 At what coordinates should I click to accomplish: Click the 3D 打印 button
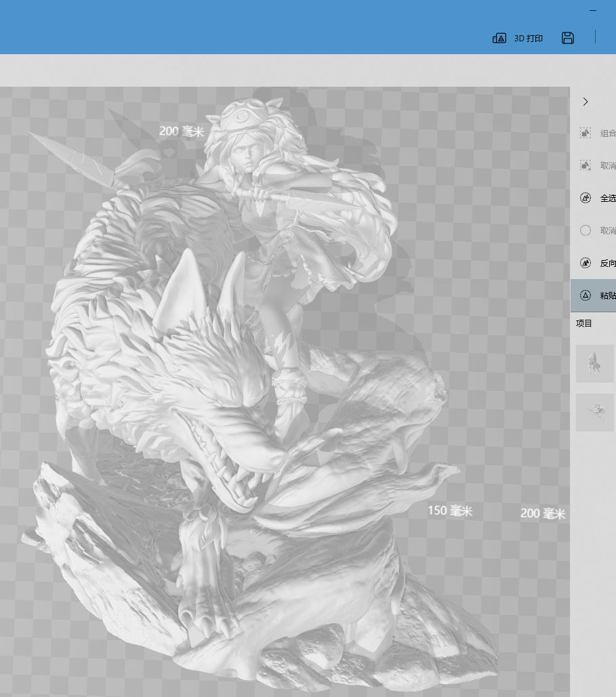pyautogui.click(x=517, y=38)
